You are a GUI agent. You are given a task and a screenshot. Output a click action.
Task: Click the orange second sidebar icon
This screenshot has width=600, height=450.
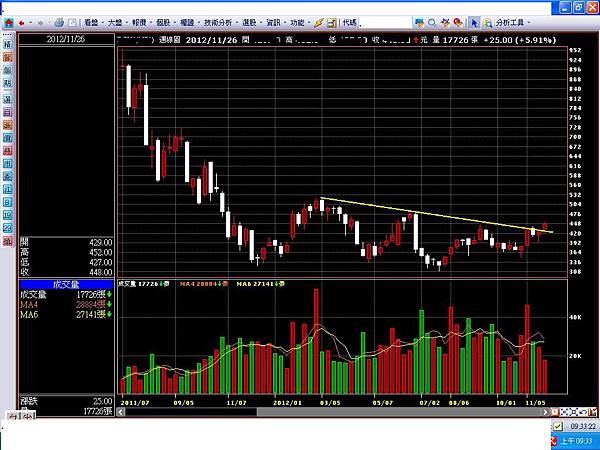pyautogui.click(x=8, y=57)
